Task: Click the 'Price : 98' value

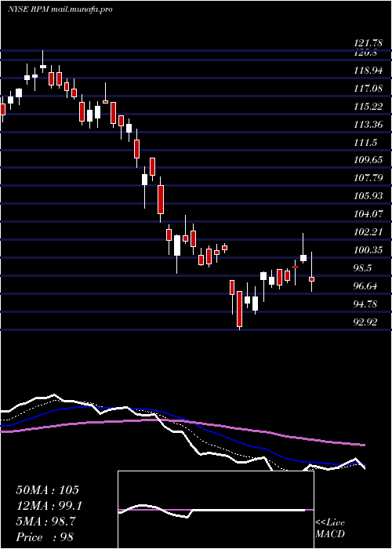Action: pyautogui.click(x=45, y=537)
